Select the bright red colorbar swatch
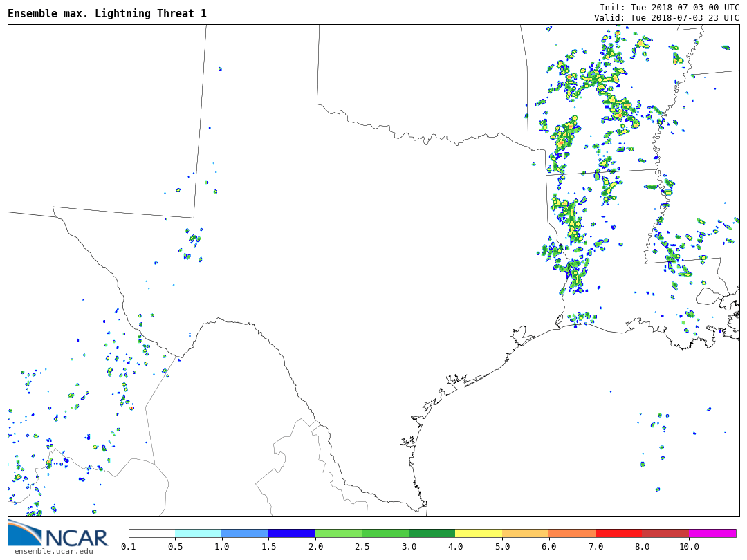Viewport: 747px width, 560px height. [618, 533]
